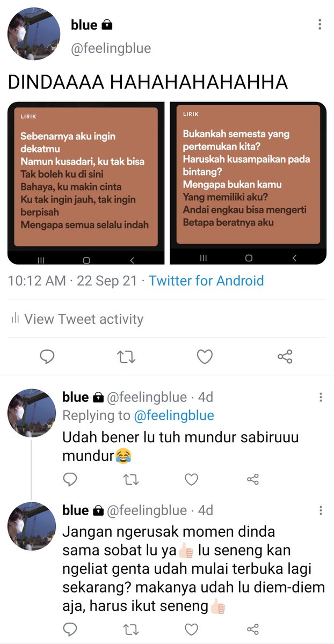
Task: Like the 'Jangan ngerusak momen' reply
Action: pos(192,629)
